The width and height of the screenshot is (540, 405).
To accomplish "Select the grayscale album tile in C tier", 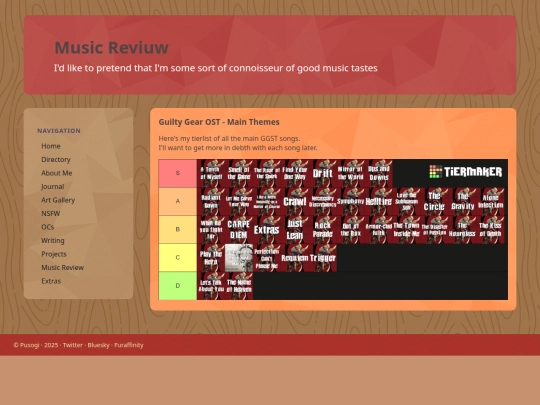I will [x=239, y=258].
